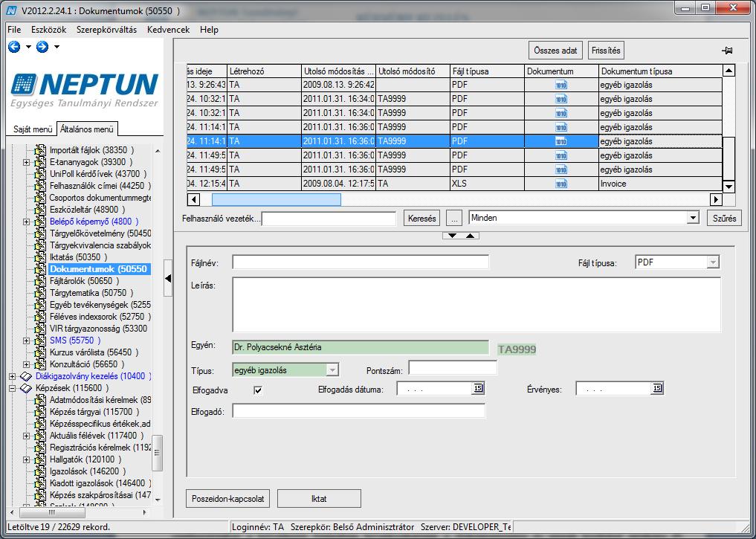Open the Szerepkörváltás menu
Screen dimensions: 756x539
pyautogui.click(x=106, y=30)
